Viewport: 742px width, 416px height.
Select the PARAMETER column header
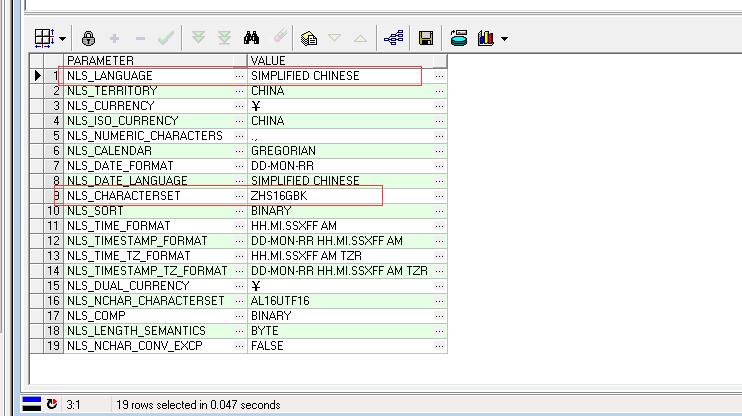(155, 61)
